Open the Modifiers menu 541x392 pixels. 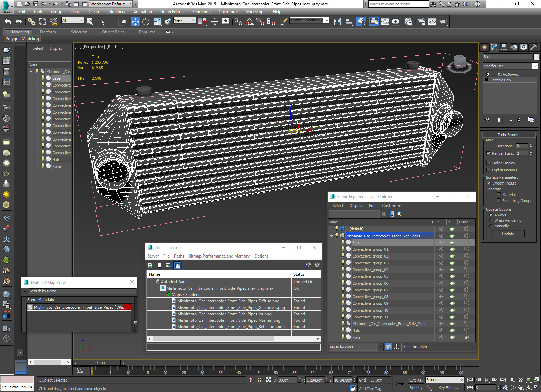[x=116, y=12]
